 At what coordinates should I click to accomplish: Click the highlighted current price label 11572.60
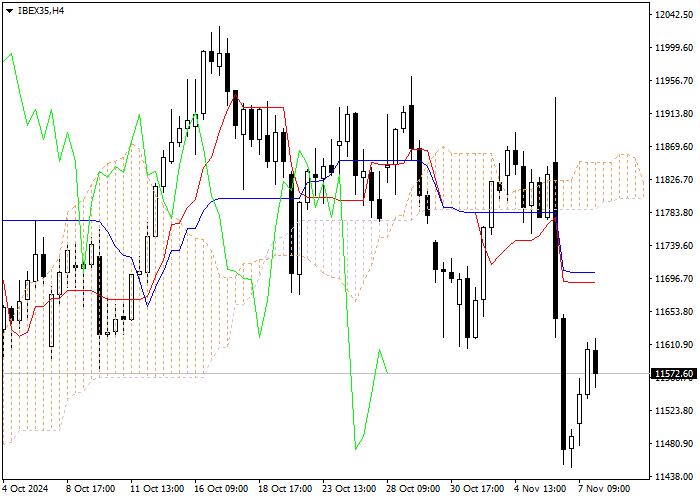click(674, 374)
